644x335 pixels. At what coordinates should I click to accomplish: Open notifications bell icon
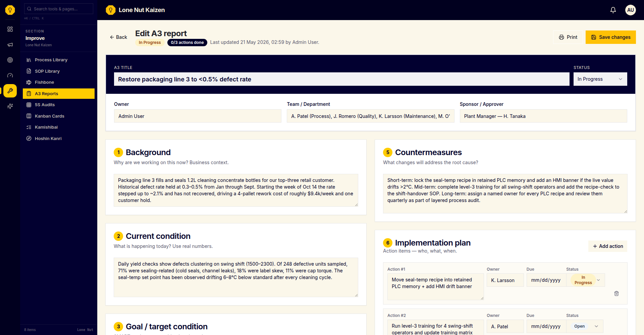(613, 10)
